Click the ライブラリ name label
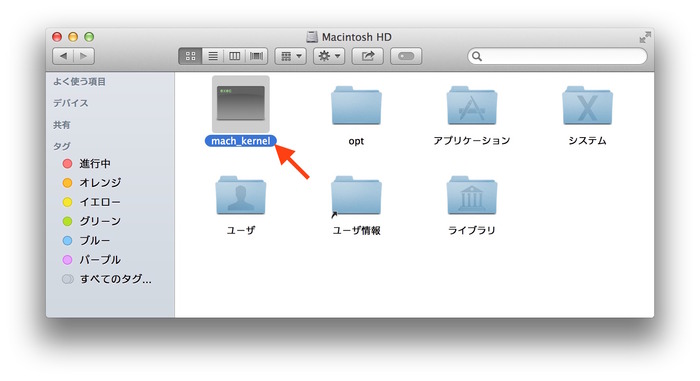This screenshot has height=381, width=700. [471, 230]
